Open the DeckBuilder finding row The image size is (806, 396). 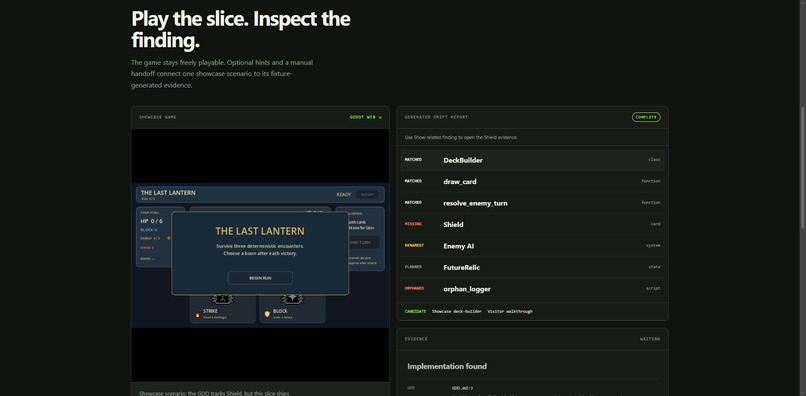(533, 160)
